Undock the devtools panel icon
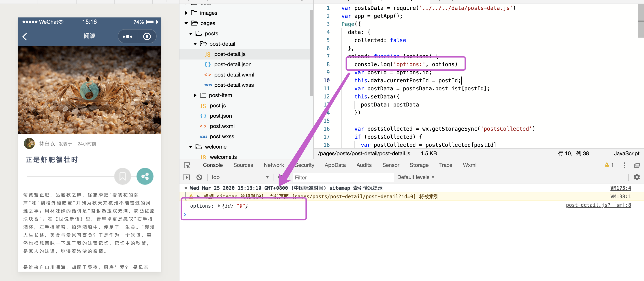 tap(637, 165)
